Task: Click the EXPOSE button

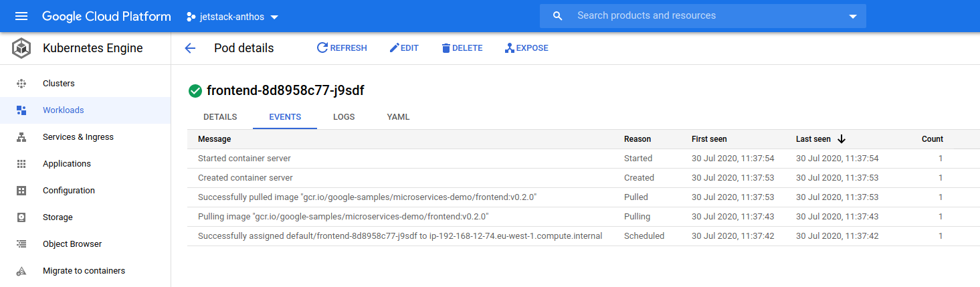Action: click(x=526, y=48)
